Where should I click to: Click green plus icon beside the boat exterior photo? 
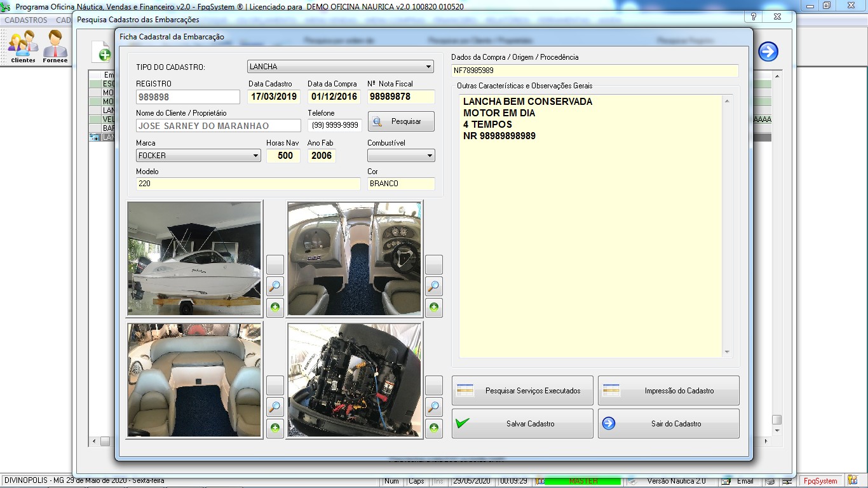[x=275, y=308]
